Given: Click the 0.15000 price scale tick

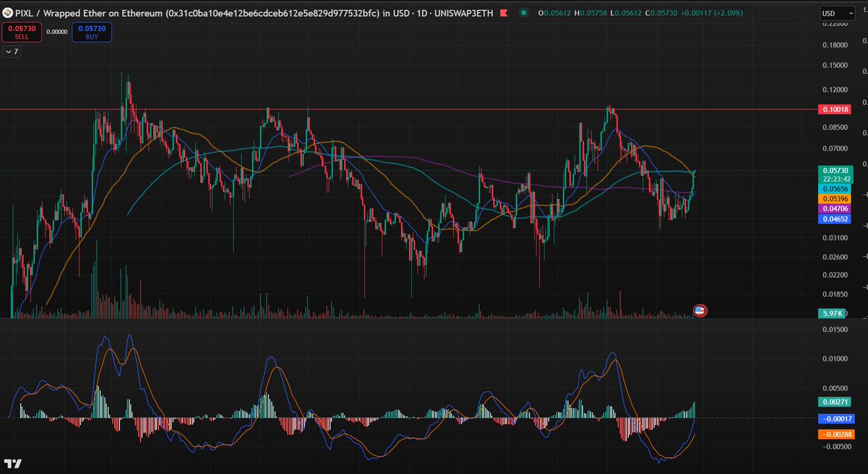Looking at the screenshot, I should coord(834,66).
